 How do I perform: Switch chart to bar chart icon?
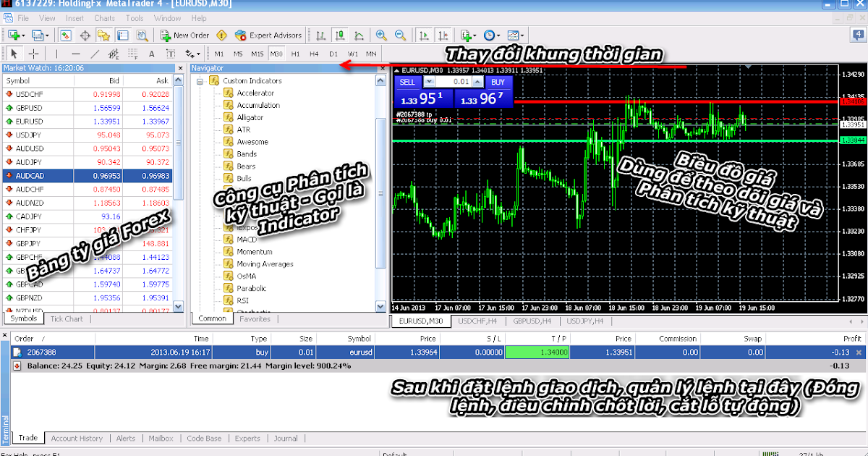322,35
